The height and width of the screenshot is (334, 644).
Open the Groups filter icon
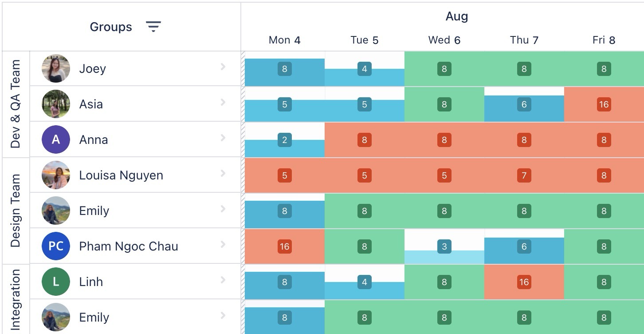tap(154, 27)
